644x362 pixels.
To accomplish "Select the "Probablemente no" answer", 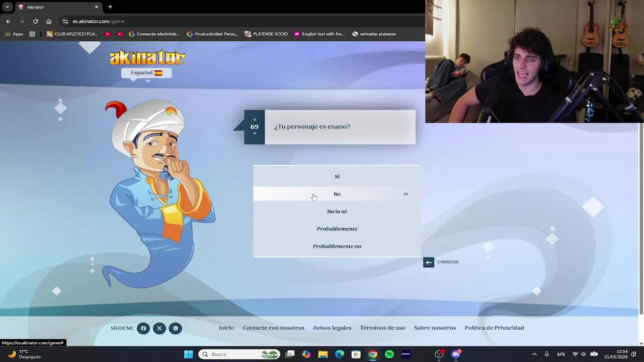I will point(337,246).
